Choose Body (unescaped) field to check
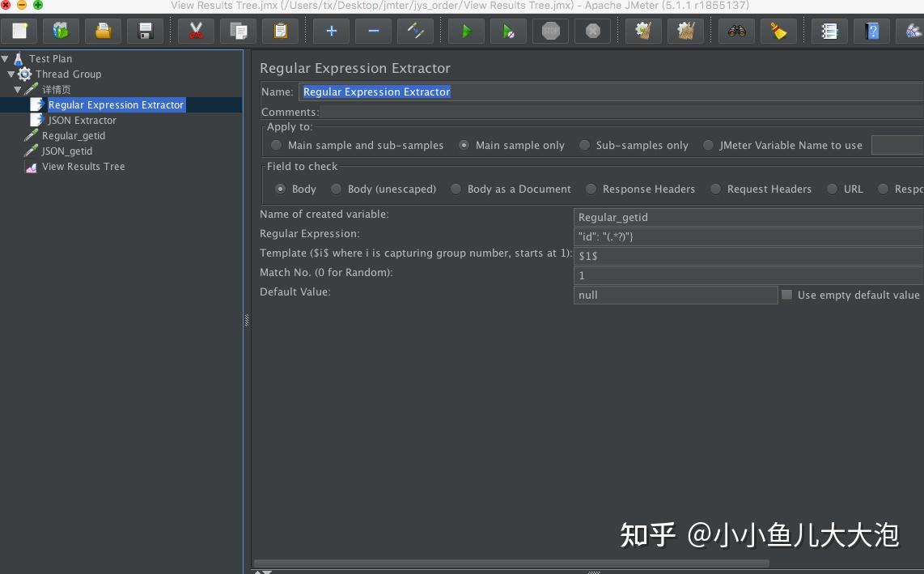The width and height of the screenshot is (924, 574). [x=336, y=189]
